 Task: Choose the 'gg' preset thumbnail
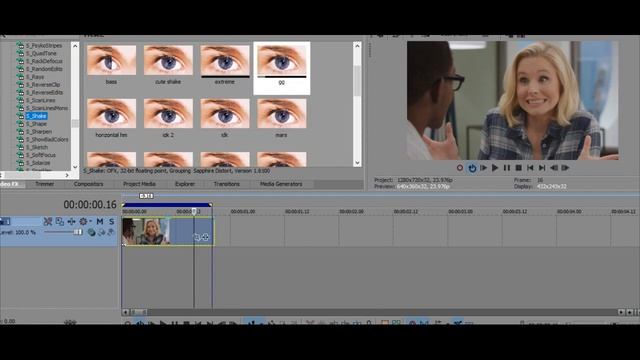282,60
